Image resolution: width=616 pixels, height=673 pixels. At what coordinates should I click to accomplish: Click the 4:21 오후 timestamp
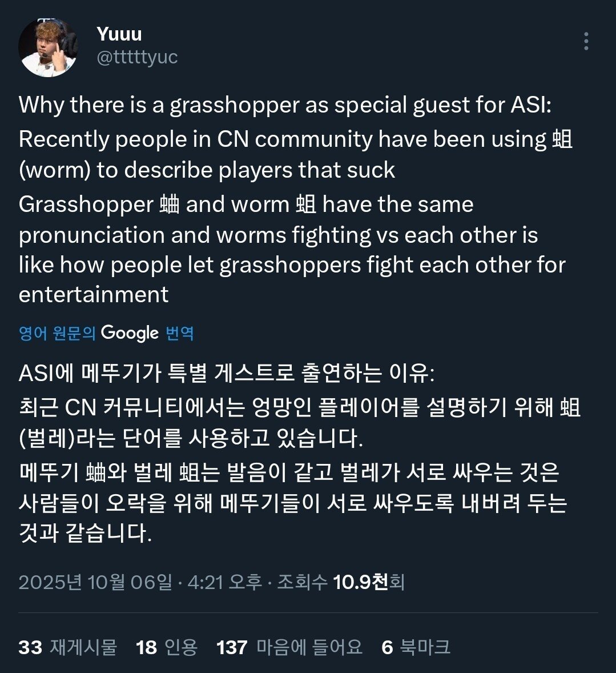tap(224, 582)
